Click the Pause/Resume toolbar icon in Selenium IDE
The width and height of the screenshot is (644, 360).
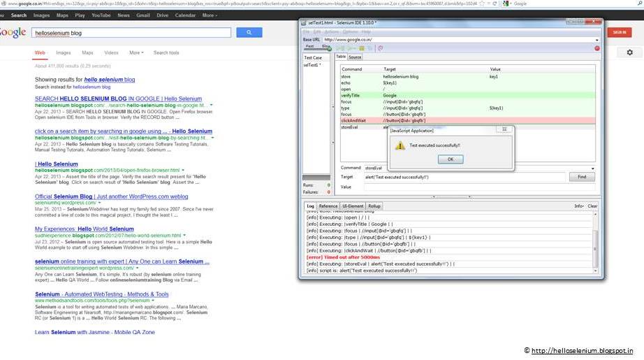(361, 48)
